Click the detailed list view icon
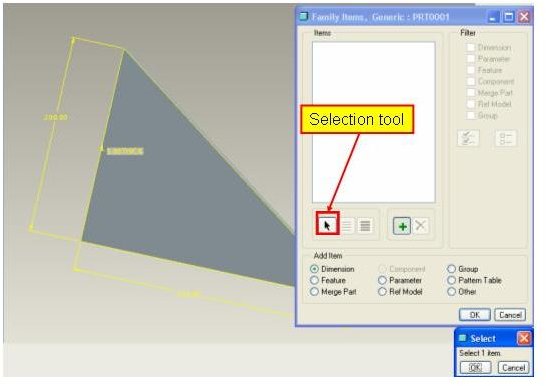546x386 pixels. click(x=365, y=226)
